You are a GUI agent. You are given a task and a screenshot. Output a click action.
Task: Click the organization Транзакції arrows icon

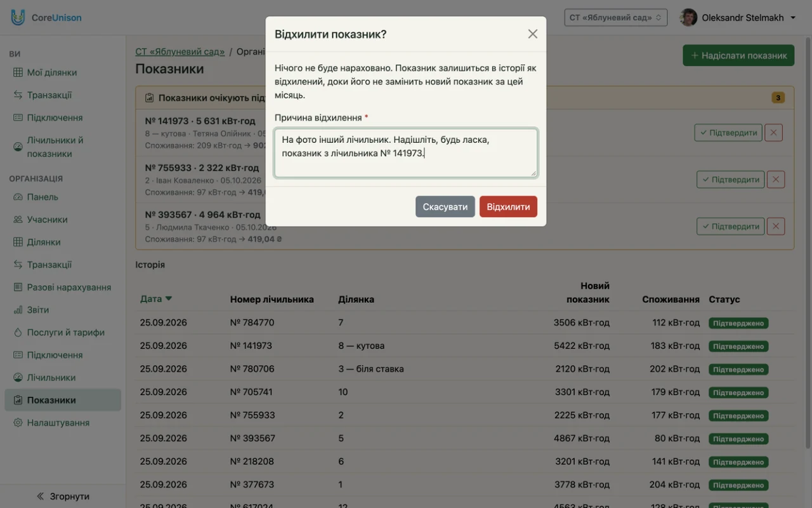[x=18, y=265]
